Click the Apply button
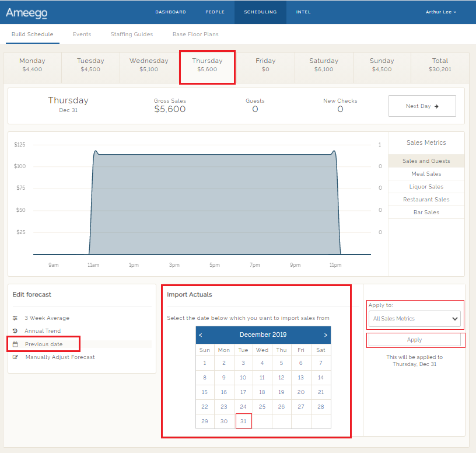 [x=415, y=340]
